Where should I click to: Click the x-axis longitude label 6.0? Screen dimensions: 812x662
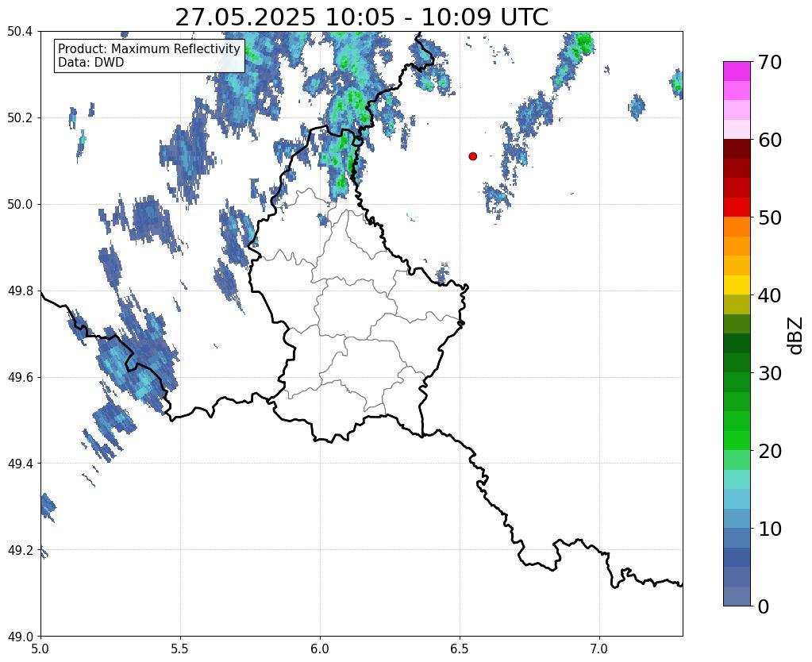(x=320, y=649)
